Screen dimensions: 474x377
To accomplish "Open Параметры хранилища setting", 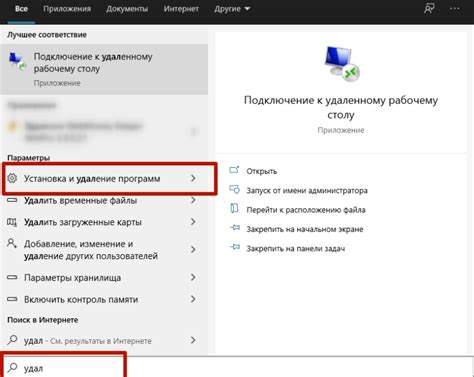I will click(104, 277).
